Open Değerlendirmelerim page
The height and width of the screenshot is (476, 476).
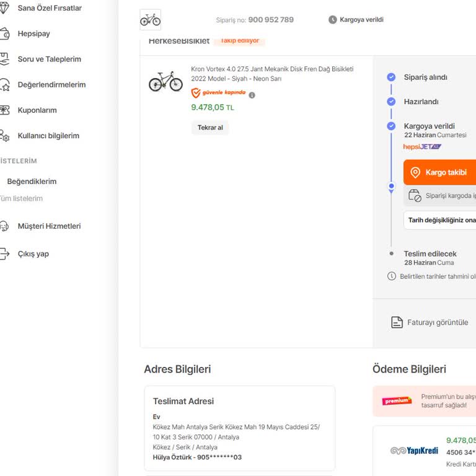pyautogui.click(x=51, y=84)
